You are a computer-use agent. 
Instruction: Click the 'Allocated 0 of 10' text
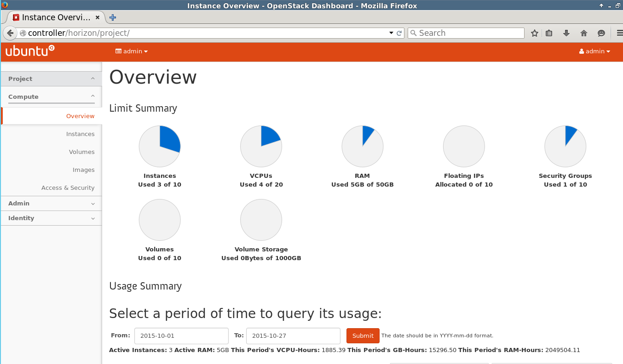(x=464, y=184)
